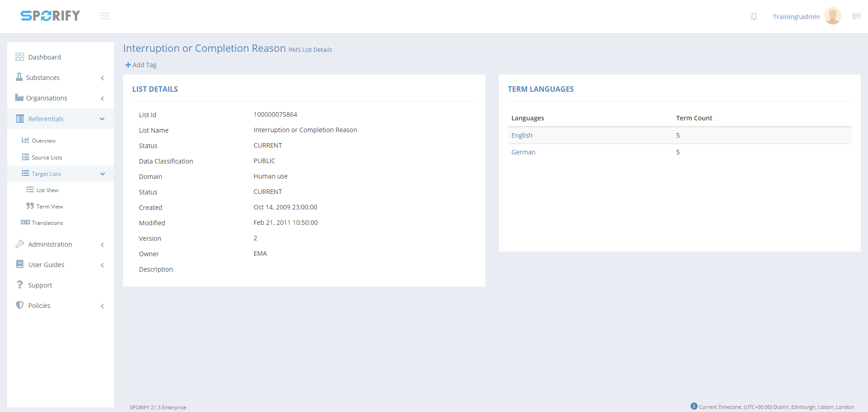The width and height of the screenshot is (868, 412).
Task: Click the Add Tag button
Action: point(141,65)
